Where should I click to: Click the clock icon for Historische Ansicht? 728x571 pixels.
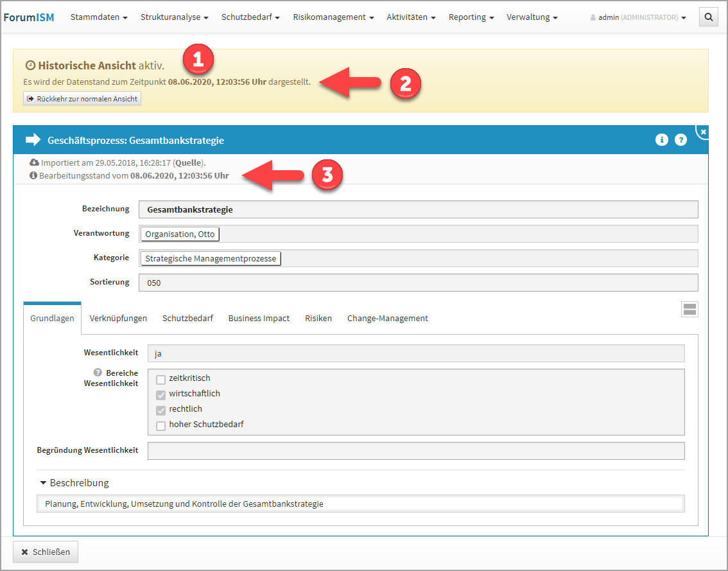pyautogui.click(x=30, y=66)
